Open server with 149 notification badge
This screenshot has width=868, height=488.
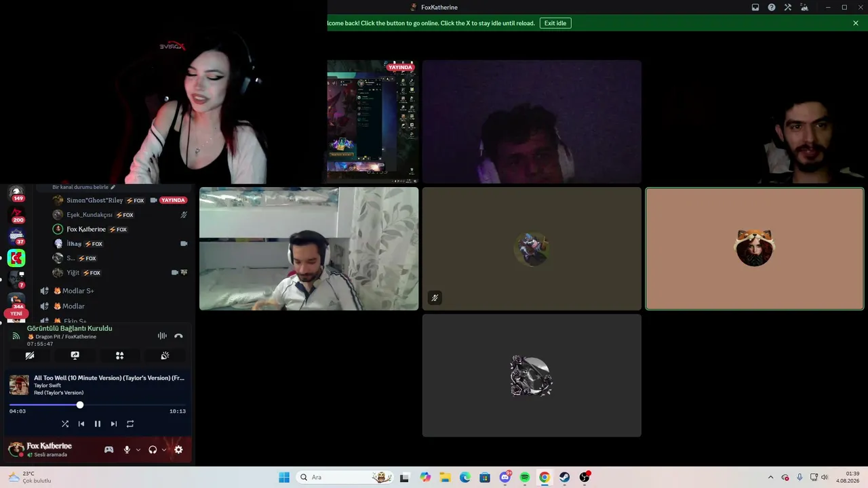pyautogui.click(x=16, y=193)
